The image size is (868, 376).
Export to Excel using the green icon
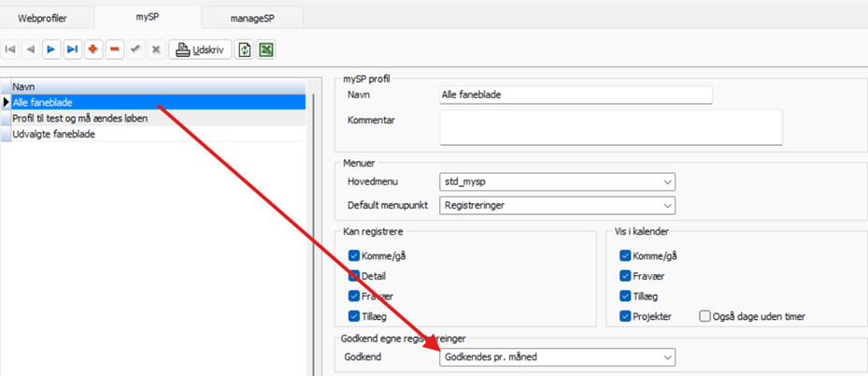[265, 50]
